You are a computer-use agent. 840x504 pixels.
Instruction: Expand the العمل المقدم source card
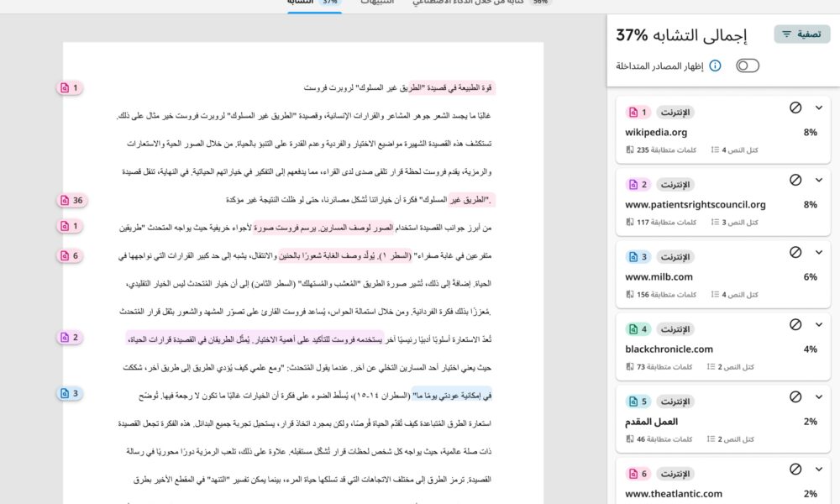(818, 396)
